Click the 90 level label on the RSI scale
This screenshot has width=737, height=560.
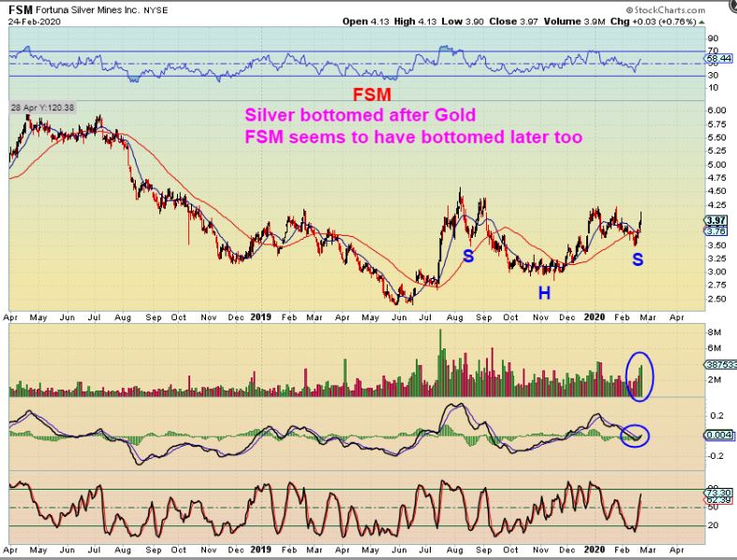[713, 38]
